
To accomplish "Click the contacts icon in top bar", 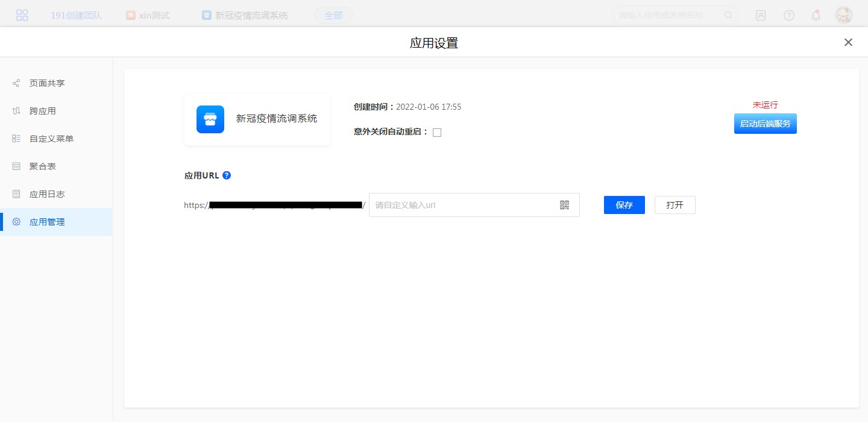I will (761, 16).
